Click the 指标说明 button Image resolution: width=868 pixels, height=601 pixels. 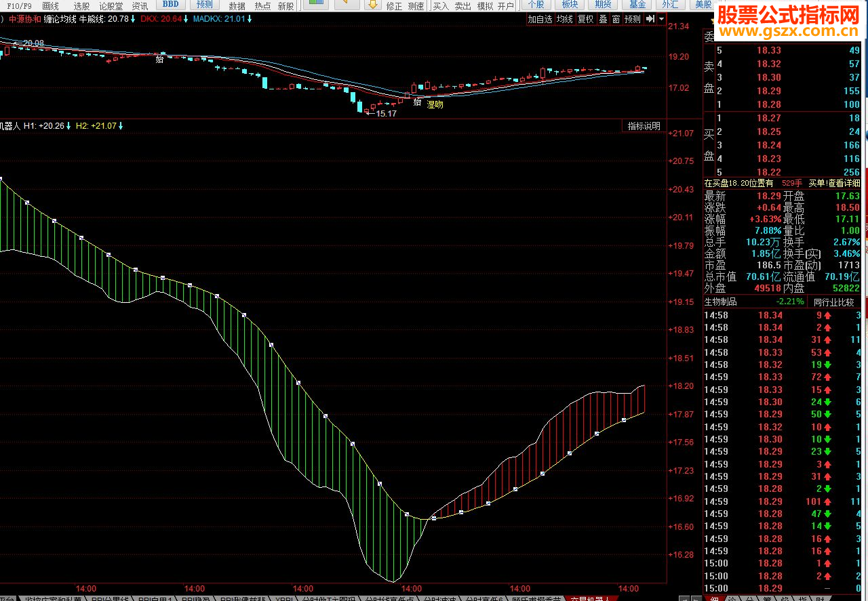(643, 126)
